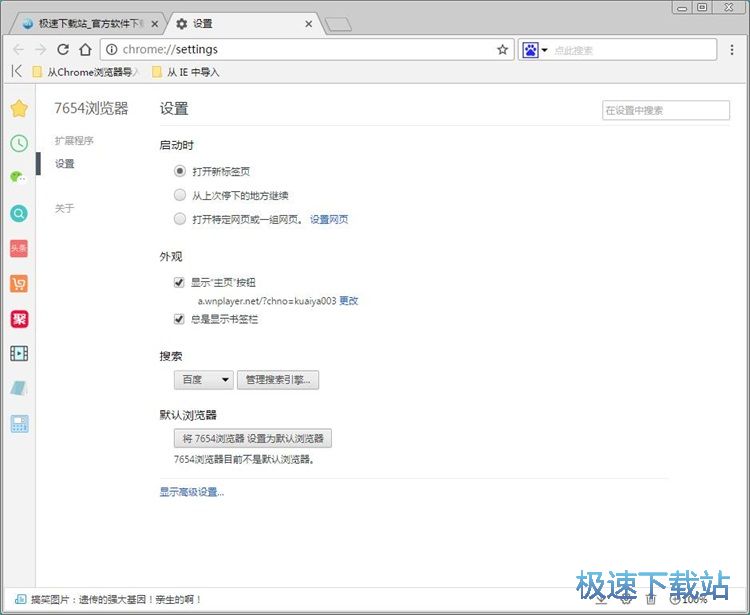Open the calculator sidebar icon
This screenshot has width=750, height=615.
[19, 424]
